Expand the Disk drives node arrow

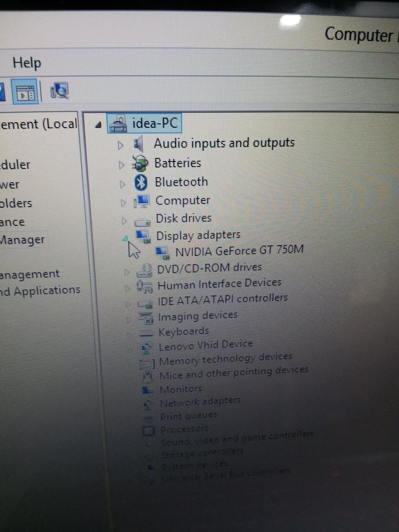point(124,220)
